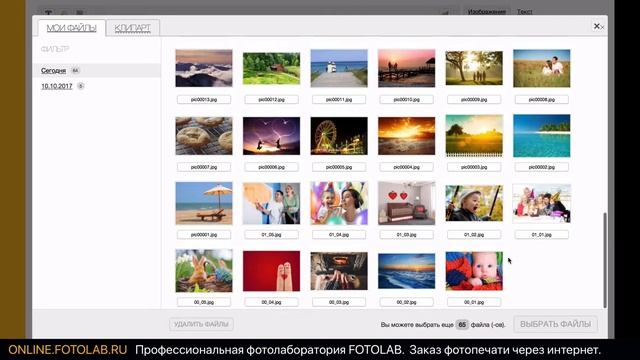Image resolution: width=640 pixels, height=360 pixels.
Task: Select the couple in field thumbnail pic00008.jpg
Action: click(x=542, y=68)
